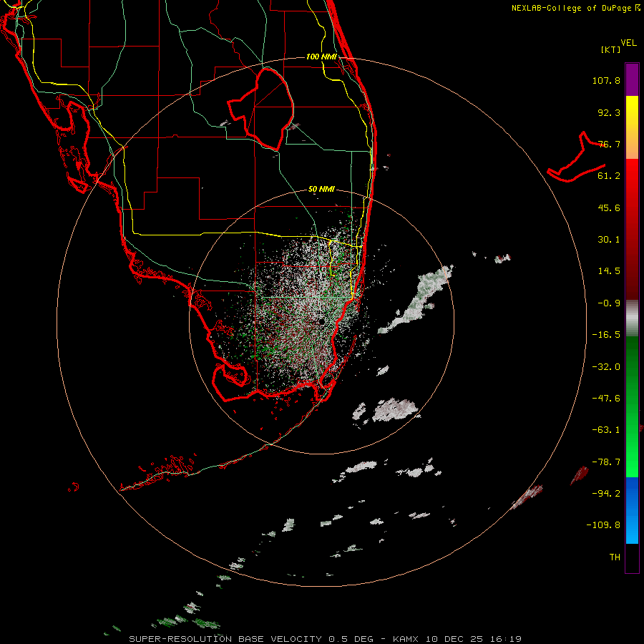Click the 100 NMI range ring label
The width and height of the screenshot is (644, 644).
click(321, 57)
